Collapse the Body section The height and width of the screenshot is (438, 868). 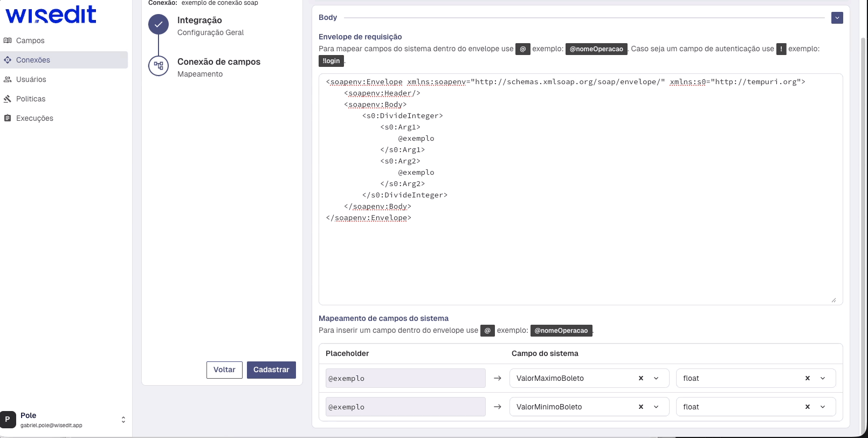(837, 18)
